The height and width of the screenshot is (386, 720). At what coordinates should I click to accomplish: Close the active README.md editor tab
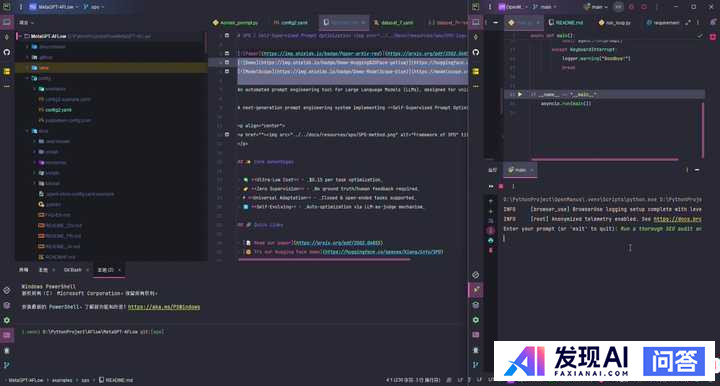tap(363, 22)
